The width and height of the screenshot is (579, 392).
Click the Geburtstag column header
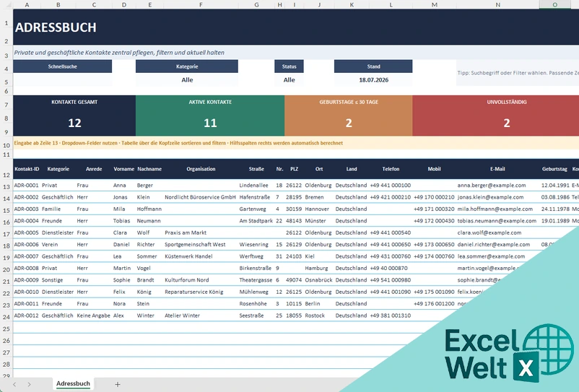(554, 169)
